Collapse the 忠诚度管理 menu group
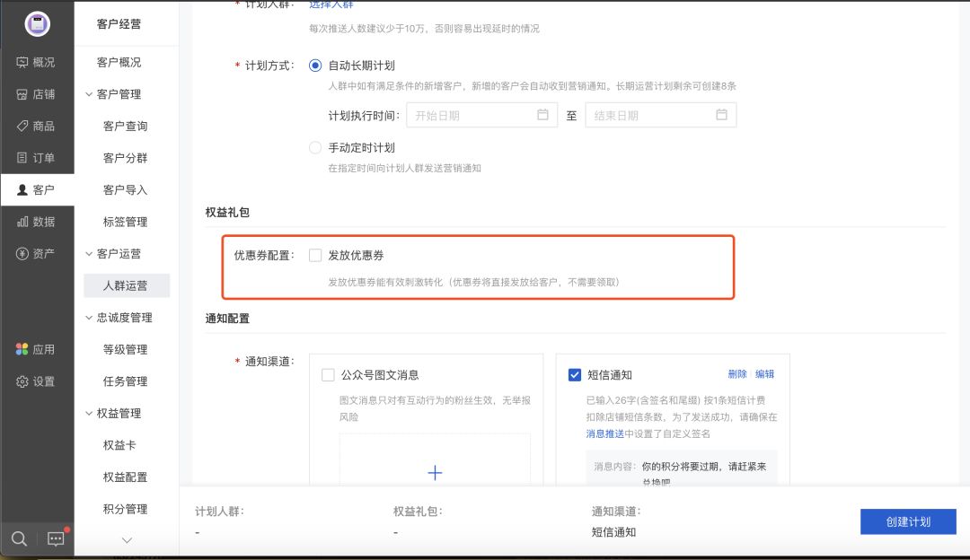Viewport: 970px width, 560px height. [90, 318]
